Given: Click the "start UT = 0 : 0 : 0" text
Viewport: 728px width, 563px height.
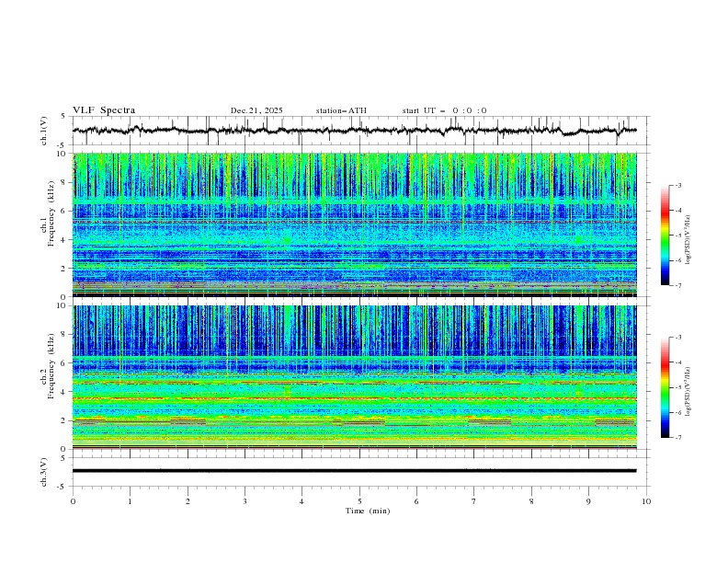Looking at the screenshot, I should (444, 110).
